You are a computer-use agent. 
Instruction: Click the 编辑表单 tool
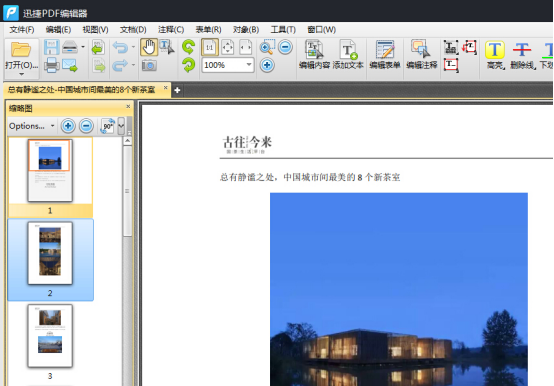[x=385, y=54]
